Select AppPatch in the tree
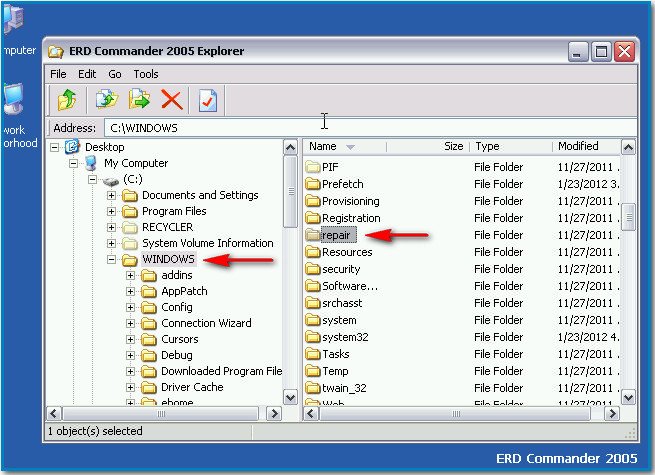Image resolution: width=655 pixels, height=475 pixels. coord(184,291)
